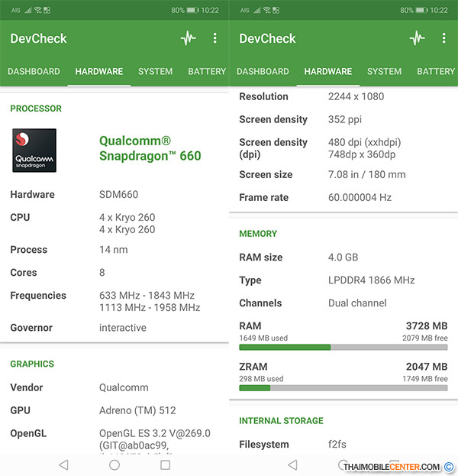Go to the BATTERY tab in right screen
This screenshot has width=458, height=476.
[436, 71]
